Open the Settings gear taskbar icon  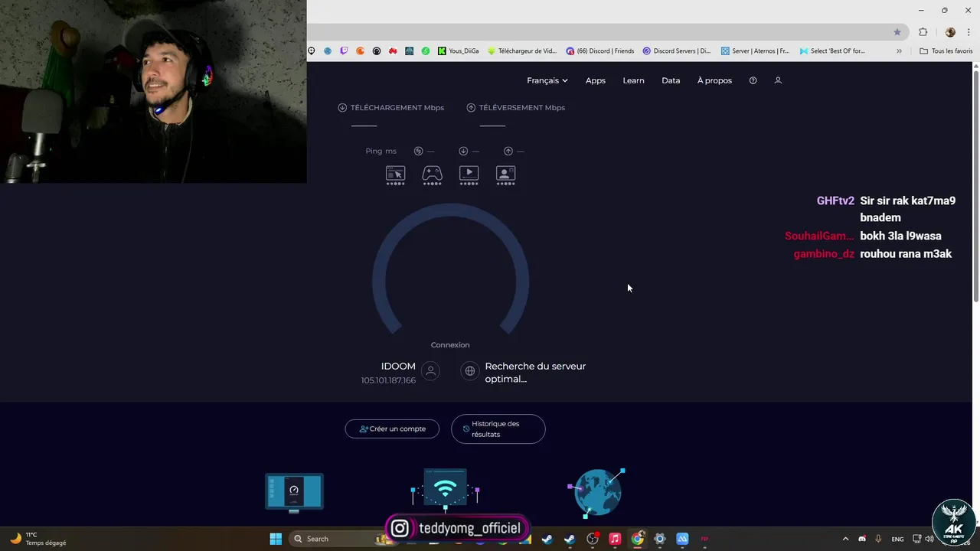660,539
